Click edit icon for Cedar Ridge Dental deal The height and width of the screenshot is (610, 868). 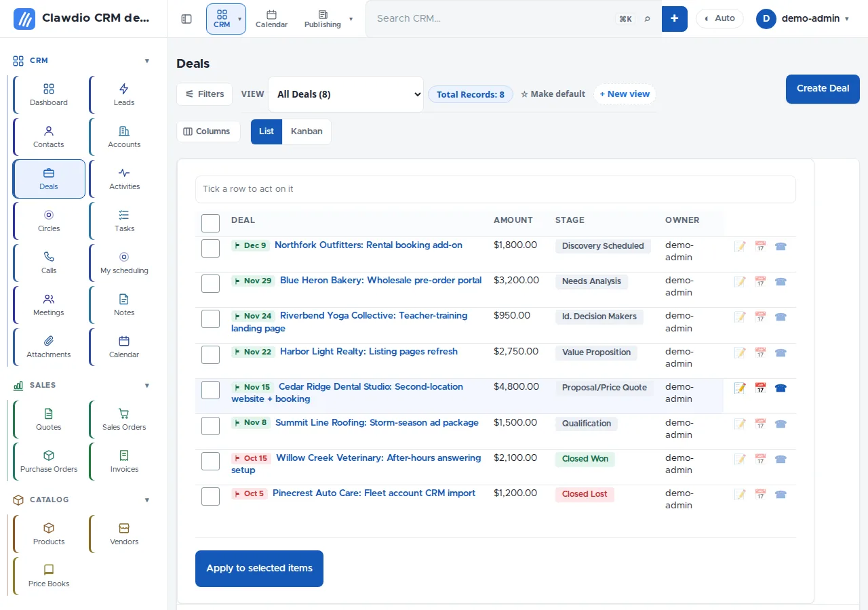[740, 388]
